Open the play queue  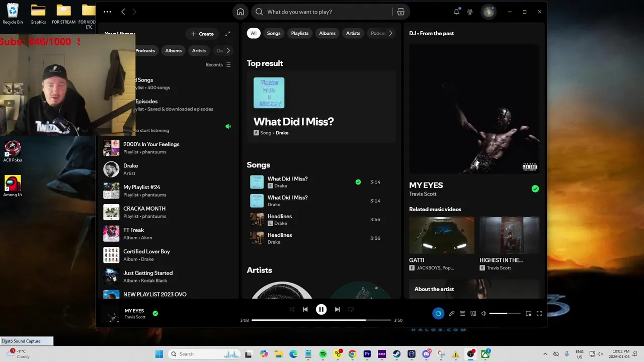[x=462, y=313]
